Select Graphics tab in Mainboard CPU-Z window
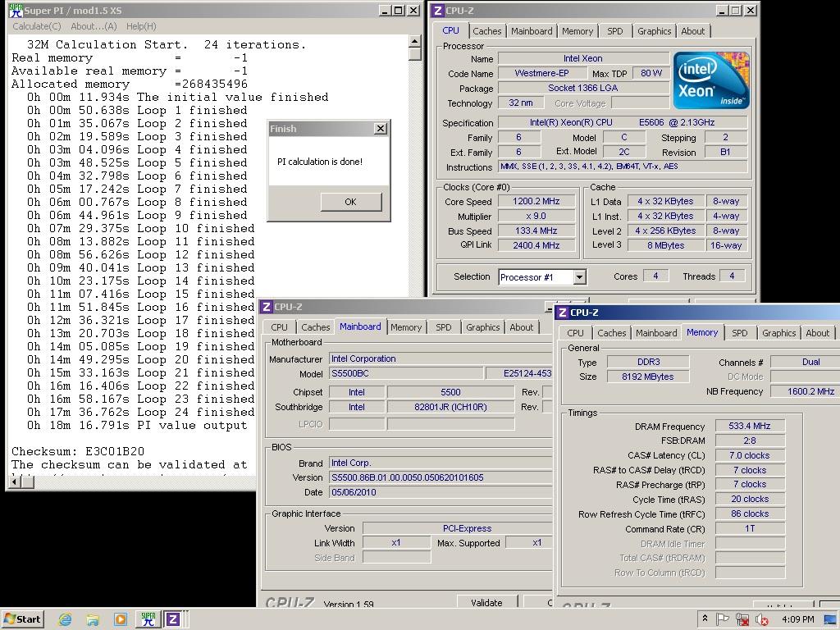Image resolution: width=840 pixels, height=630 pixels. 482,327
